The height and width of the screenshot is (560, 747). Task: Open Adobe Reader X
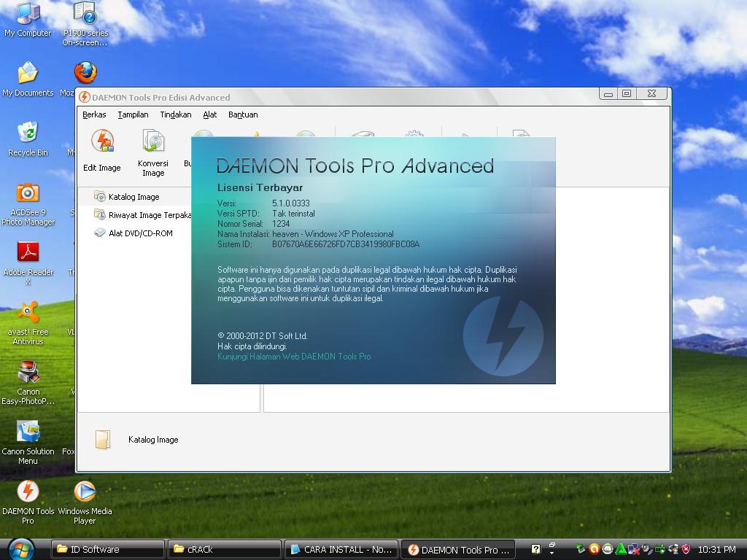(28, 252)
